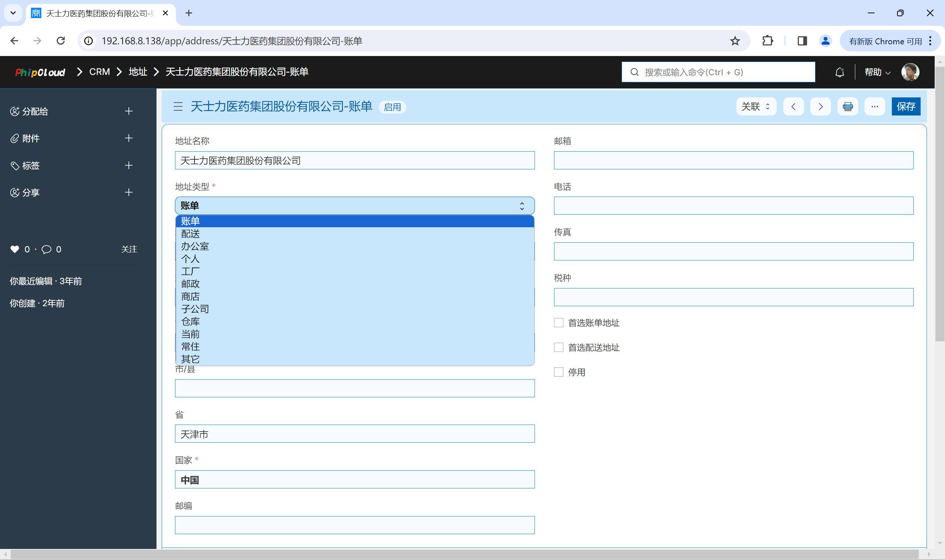Image resolution: width=945 pixels, height=560 pixels.
Task: Add an attachment with the 附件 plus
Action: click(129, 138)
